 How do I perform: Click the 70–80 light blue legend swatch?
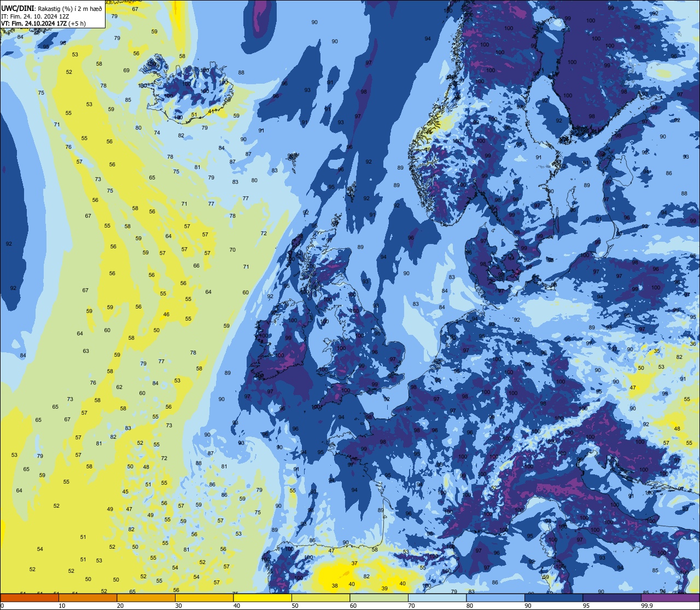click(437, 597)
